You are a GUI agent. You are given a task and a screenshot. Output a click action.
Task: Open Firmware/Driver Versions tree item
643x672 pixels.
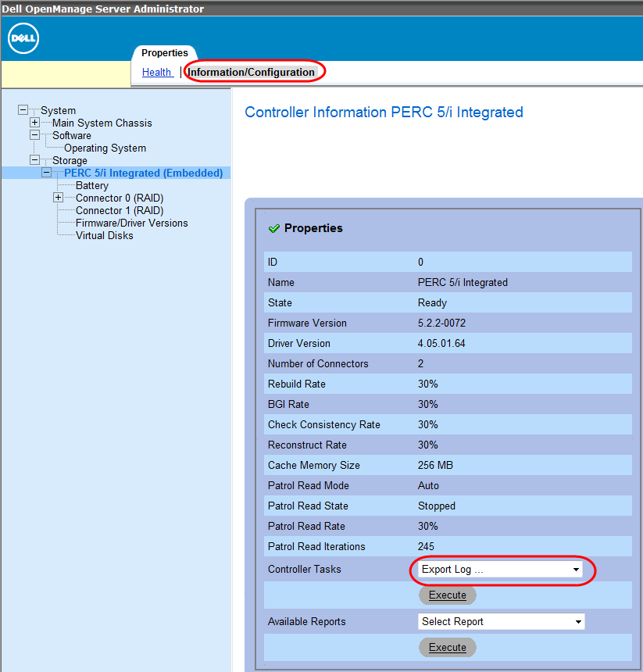click(131, 223)
